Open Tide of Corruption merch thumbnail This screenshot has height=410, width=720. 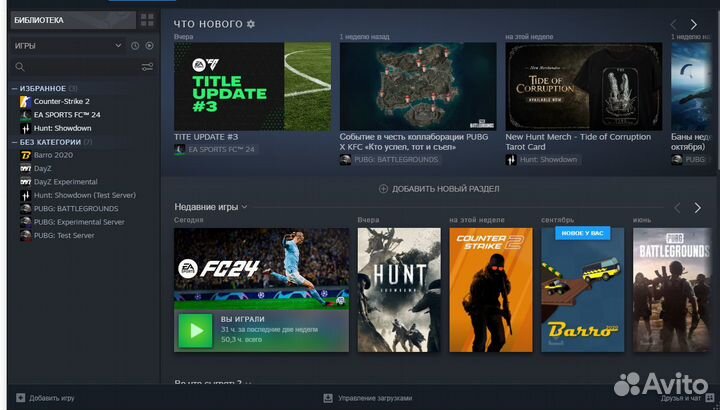(x=584, y=87)
